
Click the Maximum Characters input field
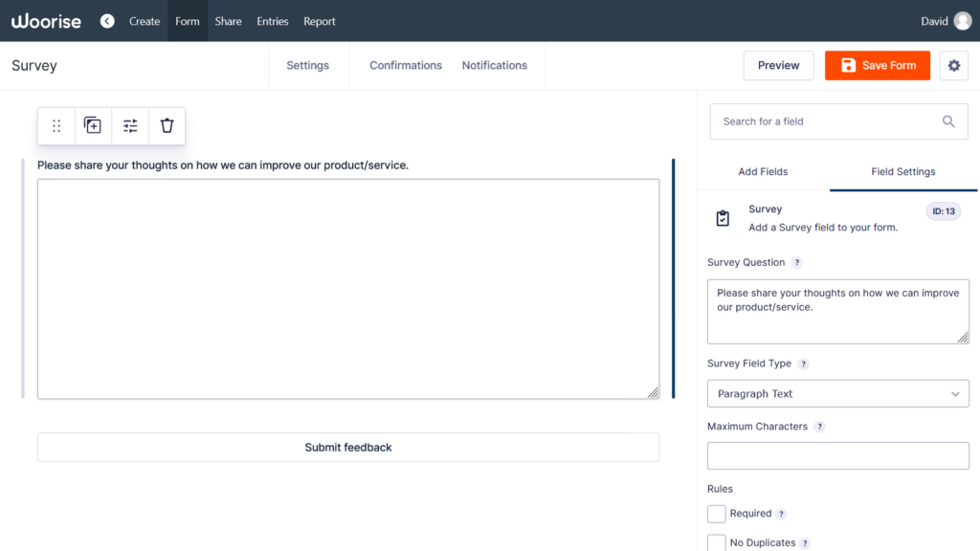(x=837, y=455)
